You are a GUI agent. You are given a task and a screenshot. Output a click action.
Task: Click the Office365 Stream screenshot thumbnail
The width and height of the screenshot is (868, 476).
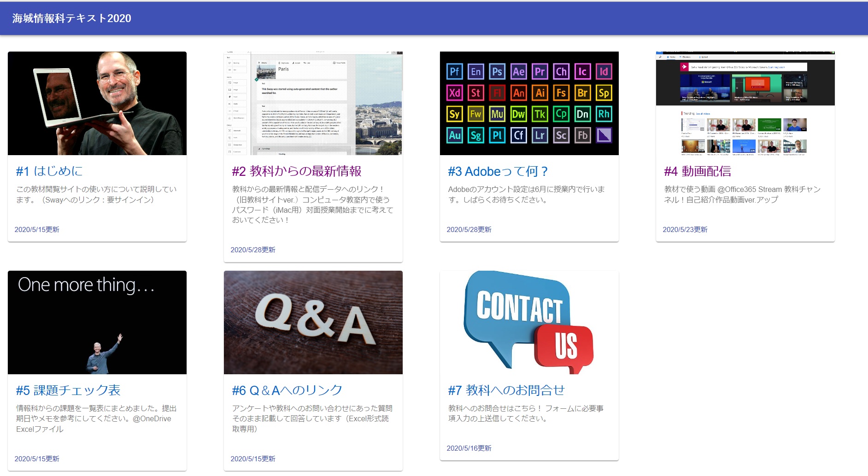(x=745, y=103)
